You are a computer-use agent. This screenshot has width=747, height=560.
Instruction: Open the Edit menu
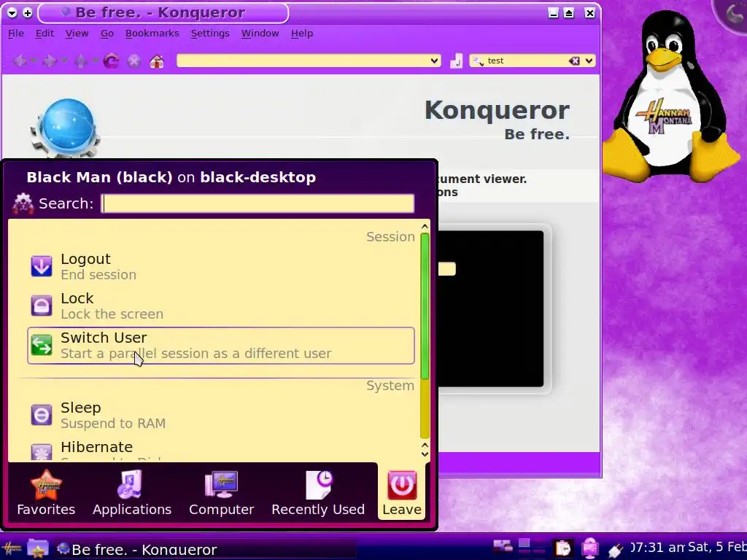click(44, 34)
